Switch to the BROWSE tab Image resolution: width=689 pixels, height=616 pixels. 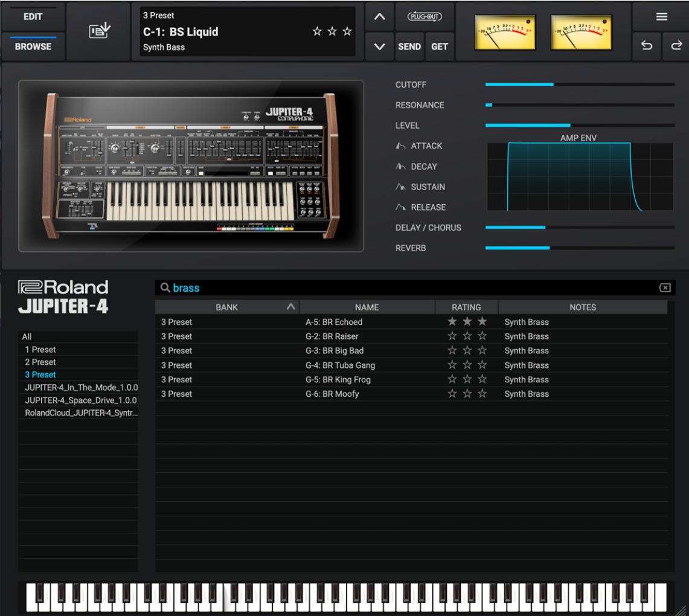[33, 47]
